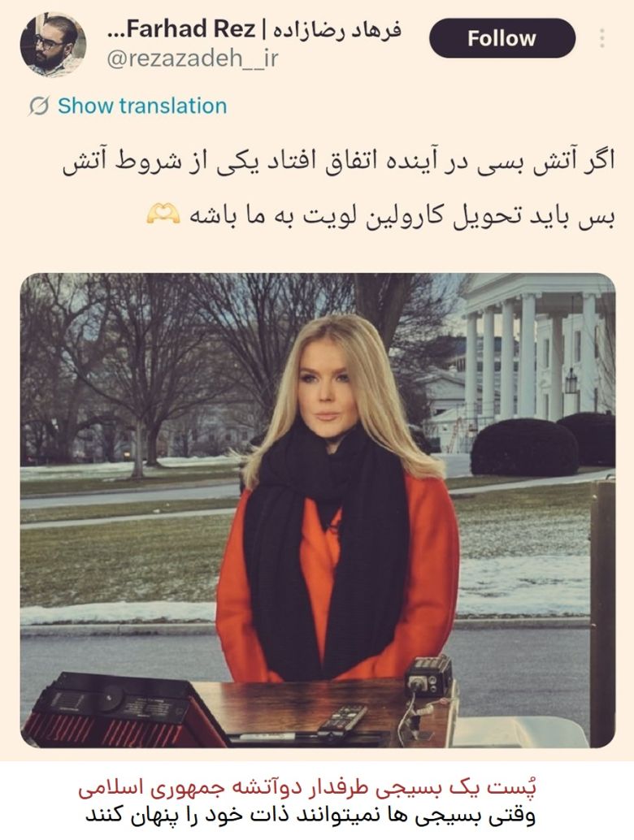Viewport: 634px width, 840px height.
Task: Click the round trimmed bush in photo
Action: (x=524, y=448)
